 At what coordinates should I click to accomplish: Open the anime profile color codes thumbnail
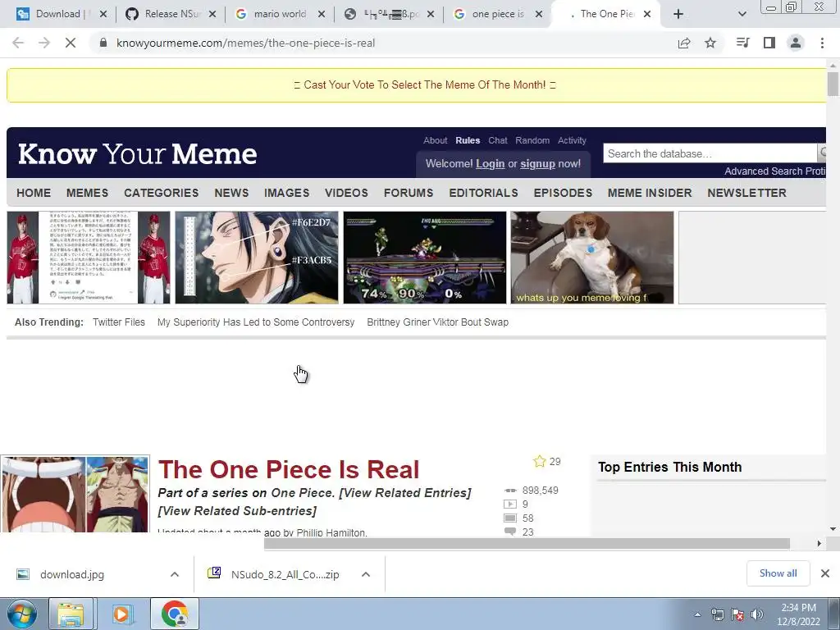(x=257, y=258)
